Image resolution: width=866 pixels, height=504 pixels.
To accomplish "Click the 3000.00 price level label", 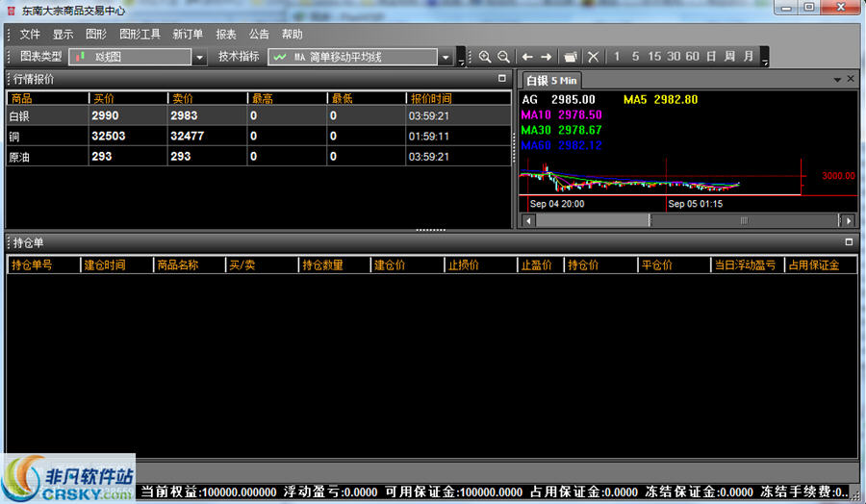I will coord(838,176).
